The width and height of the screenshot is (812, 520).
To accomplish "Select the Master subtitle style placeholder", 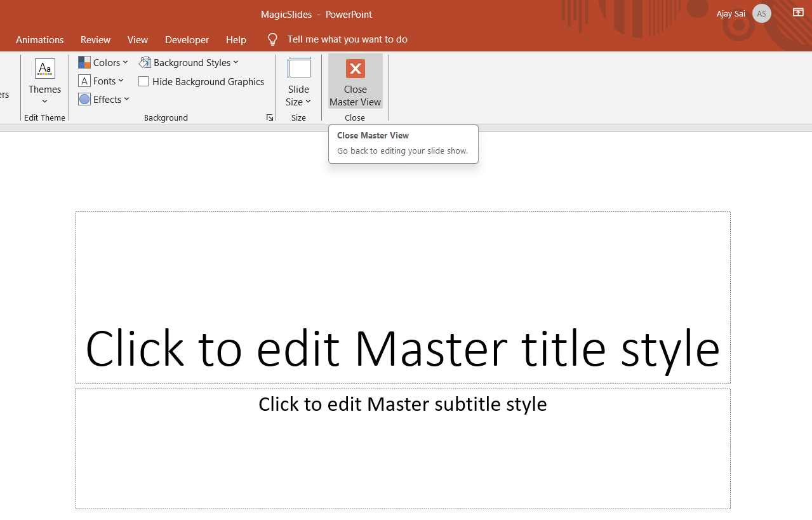I will 403,404.
